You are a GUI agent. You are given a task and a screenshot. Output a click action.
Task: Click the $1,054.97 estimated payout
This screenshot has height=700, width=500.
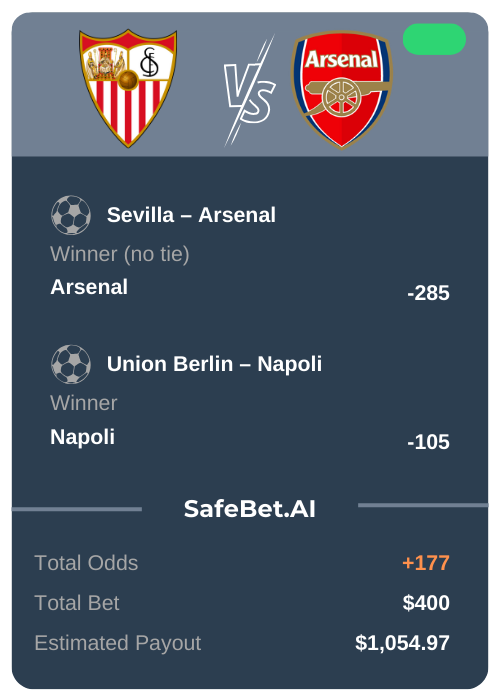pos(402,643)
